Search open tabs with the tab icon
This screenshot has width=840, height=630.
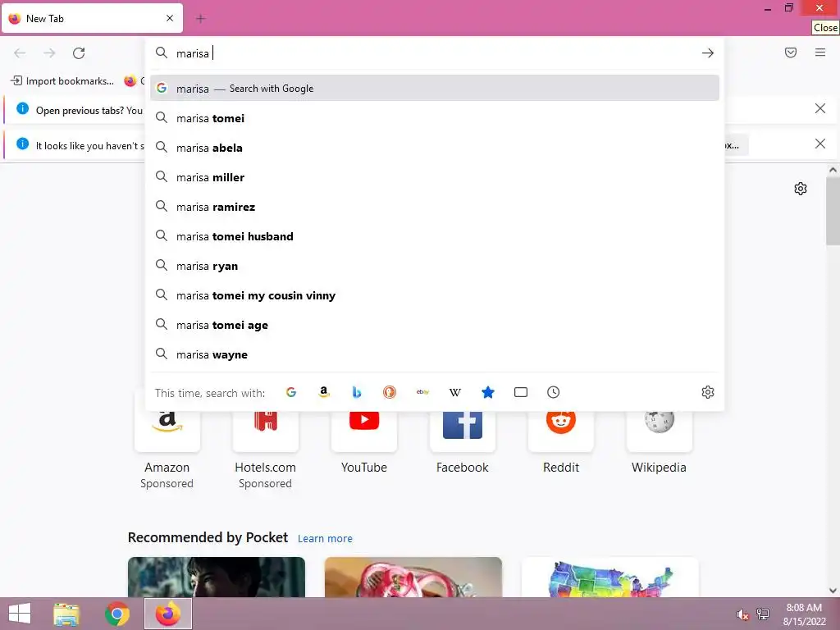pyautogui.click(x=521, y=392)
